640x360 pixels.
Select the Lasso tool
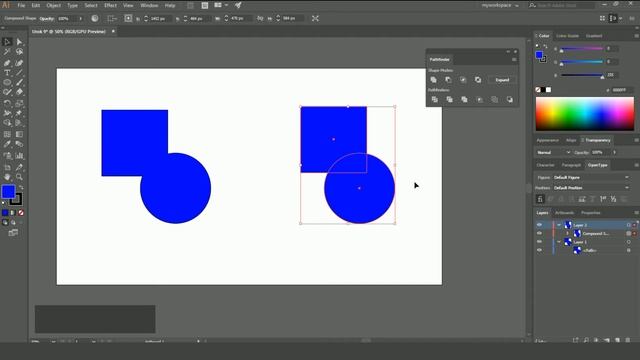pyautogui.click(x=19, y=52)
